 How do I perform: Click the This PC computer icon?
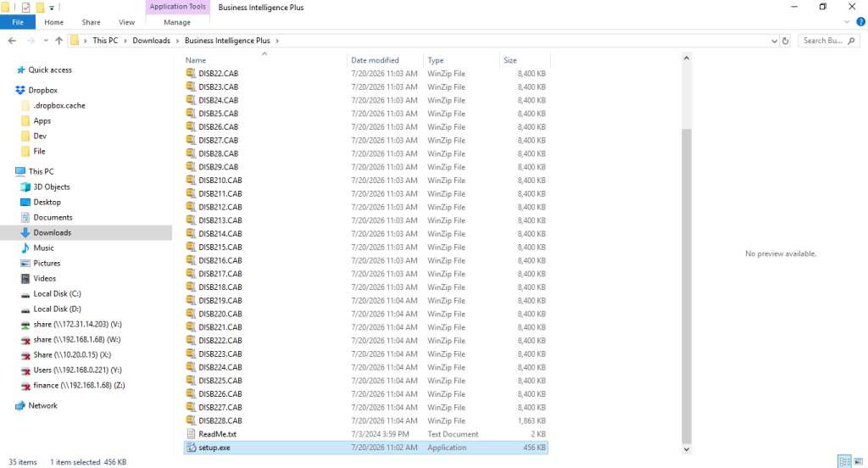coord(20,171)
